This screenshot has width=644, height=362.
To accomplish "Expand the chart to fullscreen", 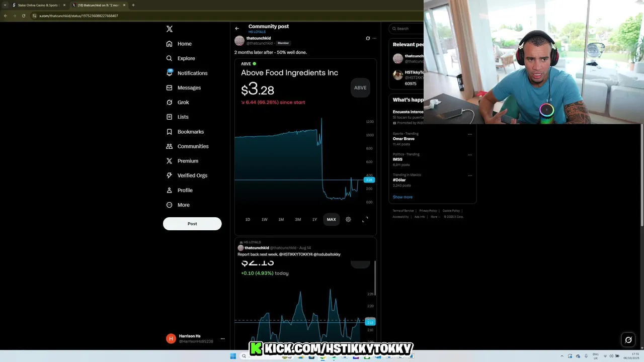I will coord(365,219).
